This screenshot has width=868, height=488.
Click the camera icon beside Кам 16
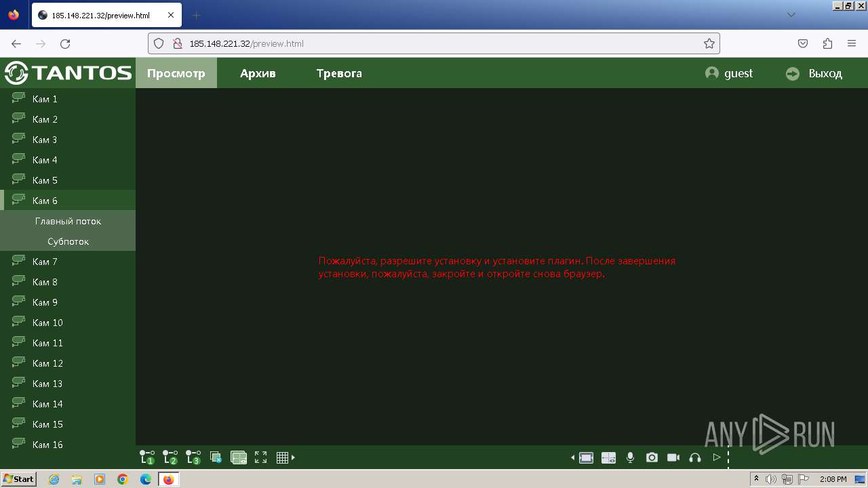pyautogui.click(x=18, y=443)
